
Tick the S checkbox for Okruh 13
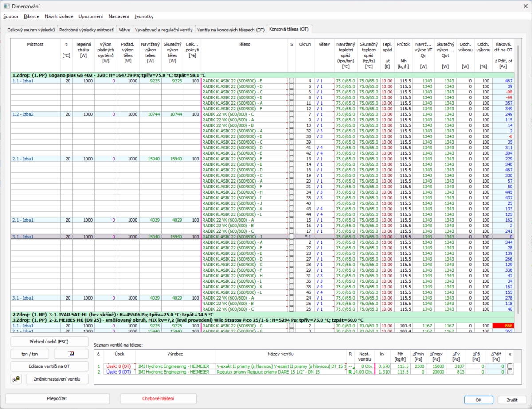(292, 159)
